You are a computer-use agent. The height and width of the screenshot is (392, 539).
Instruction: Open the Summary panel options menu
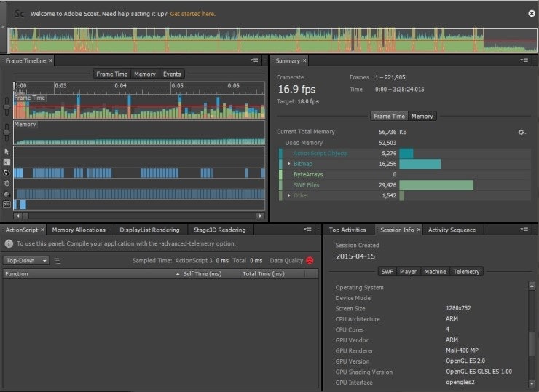tap(524, 60)
